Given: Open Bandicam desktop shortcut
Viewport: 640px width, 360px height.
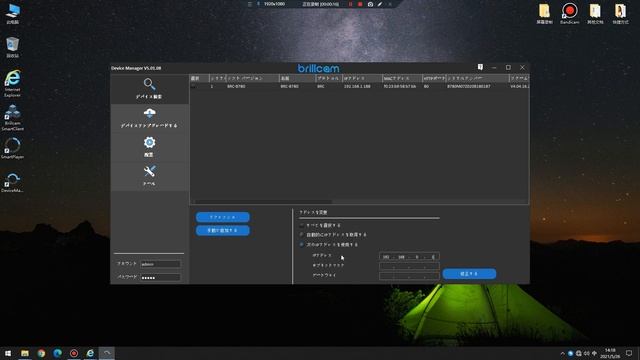Looking at the screenshot, I should [569, 13].
